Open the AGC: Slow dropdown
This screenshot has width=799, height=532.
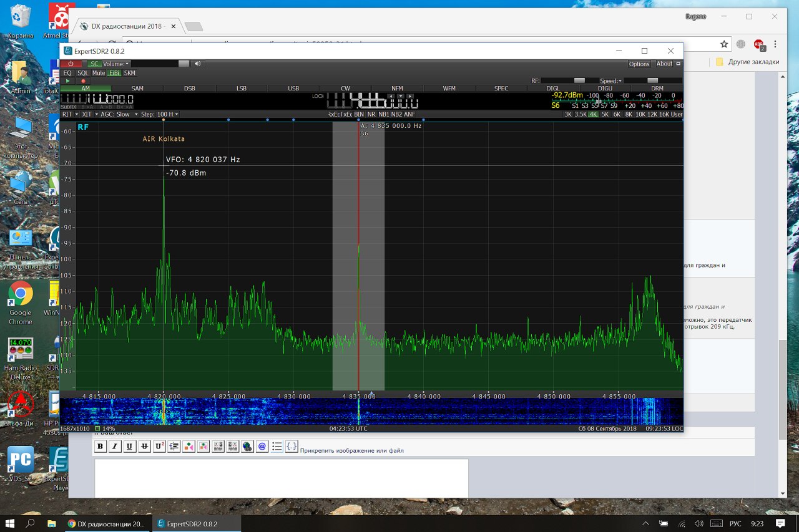click(x=119, y=115)
